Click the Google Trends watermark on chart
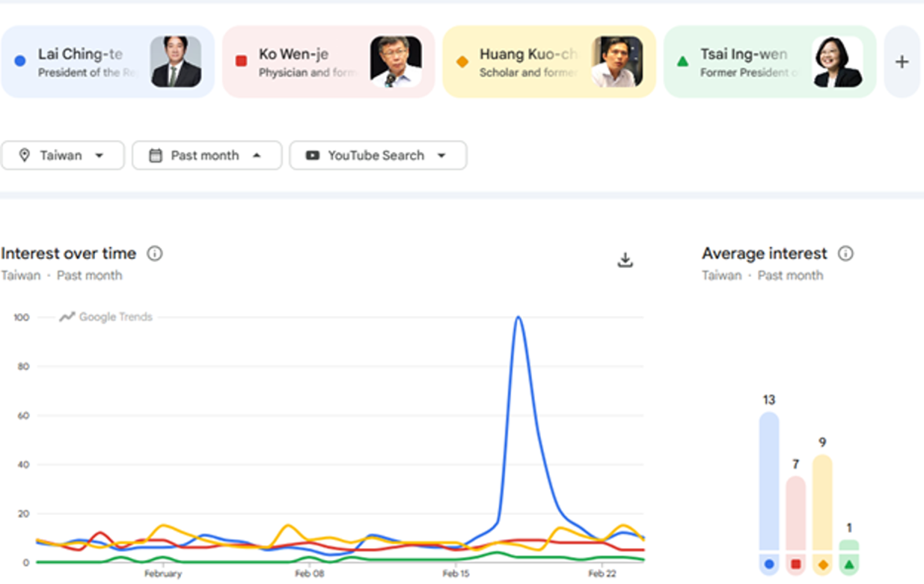924x584 pixels. [106, 317]
